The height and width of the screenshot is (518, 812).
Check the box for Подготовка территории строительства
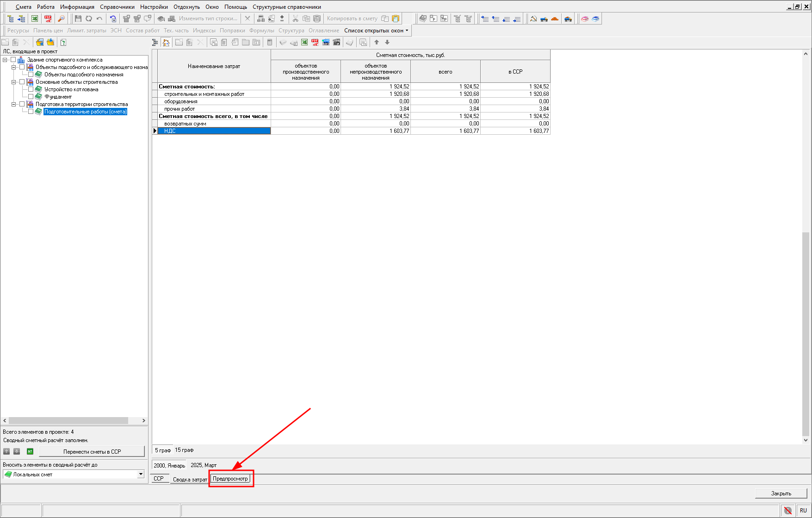click(x=22, y=104)
